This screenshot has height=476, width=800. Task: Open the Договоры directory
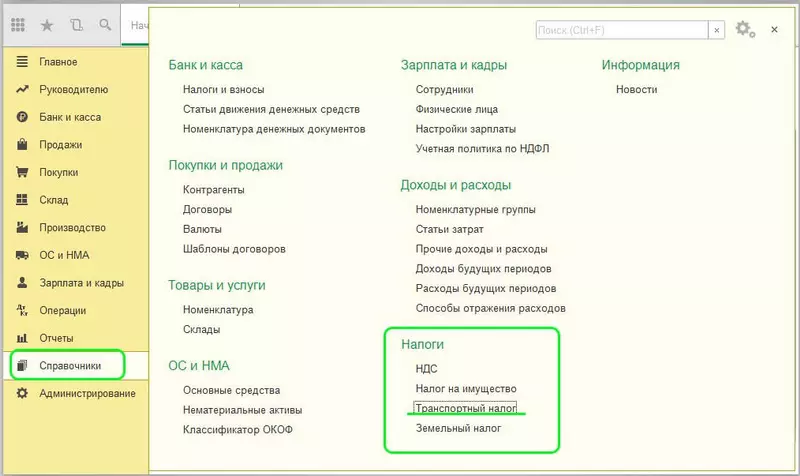click(207, 209)
